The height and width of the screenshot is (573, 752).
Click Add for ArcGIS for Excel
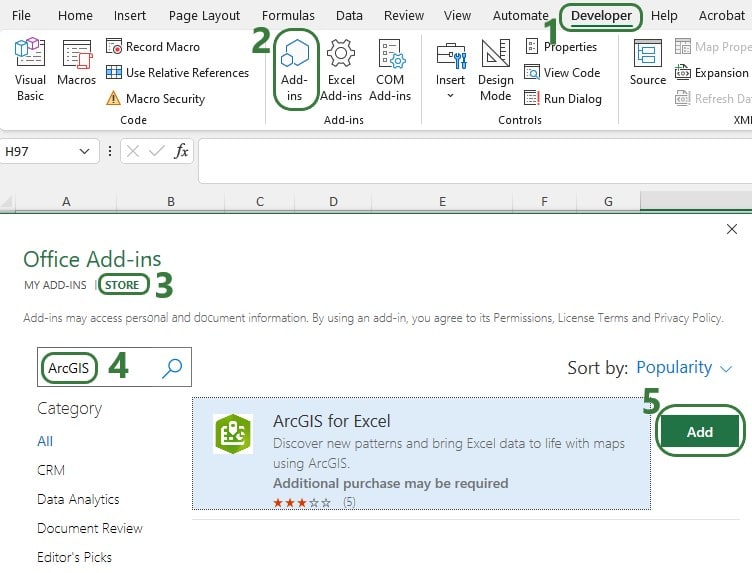click(x=700, y=432)
